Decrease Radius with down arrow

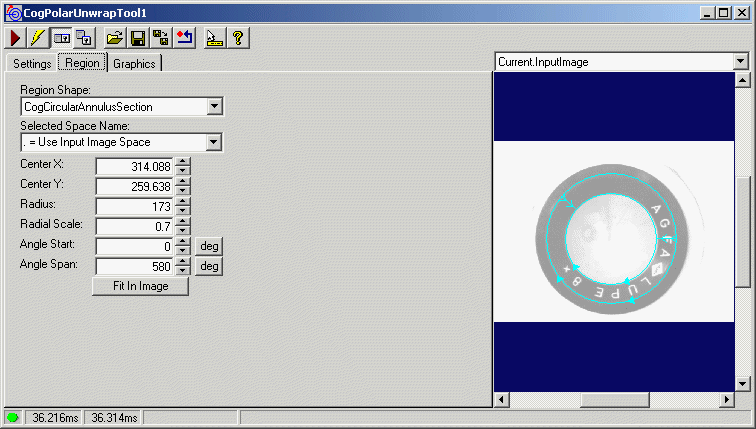point(183,211)
